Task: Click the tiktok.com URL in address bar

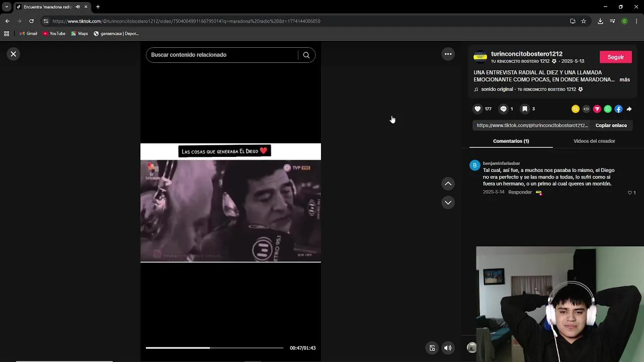Action: (x=186, y=21)
